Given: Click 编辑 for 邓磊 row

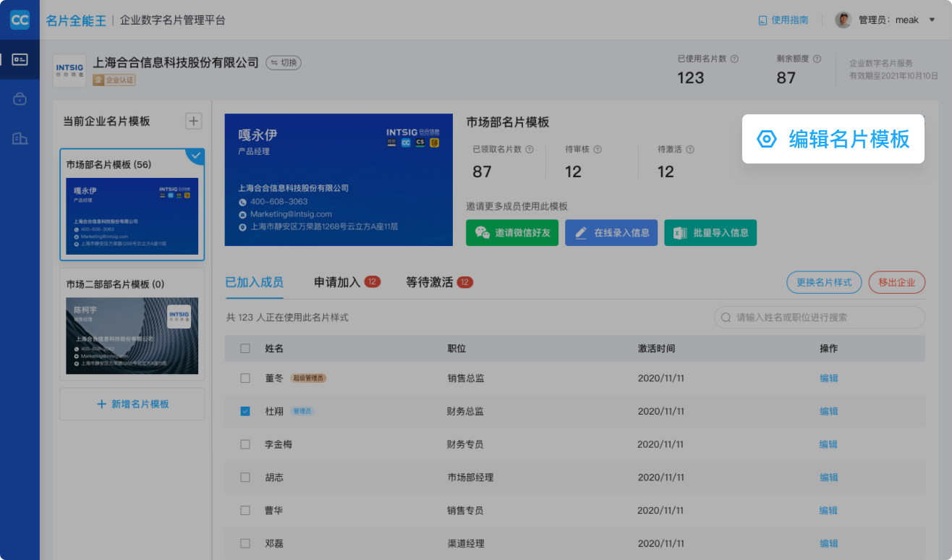Looking at the screenshot, I should tap(829, 543).
